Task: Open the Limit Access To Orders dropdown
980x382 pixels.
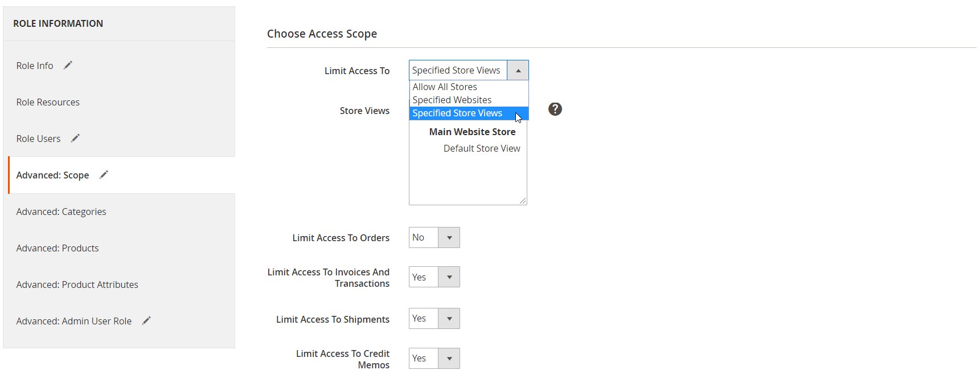Action: 434,238
